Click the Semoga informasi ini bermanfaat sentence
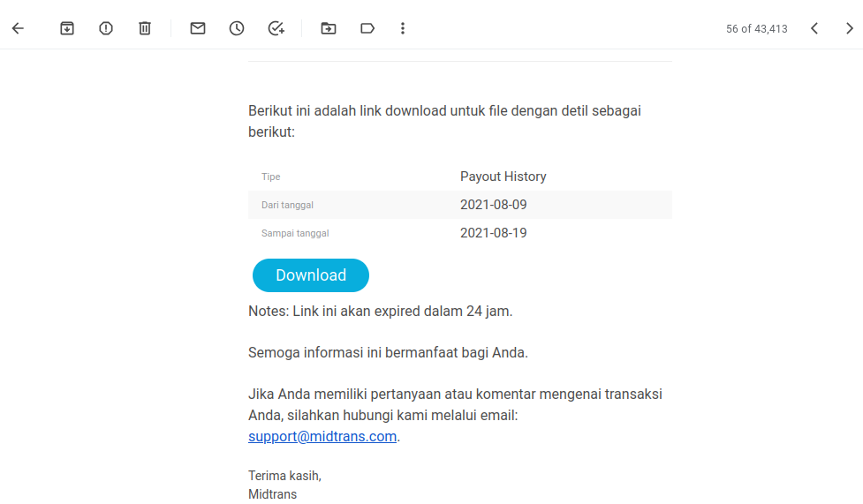The height and width of the screenshot is (504, 863). 388,353
